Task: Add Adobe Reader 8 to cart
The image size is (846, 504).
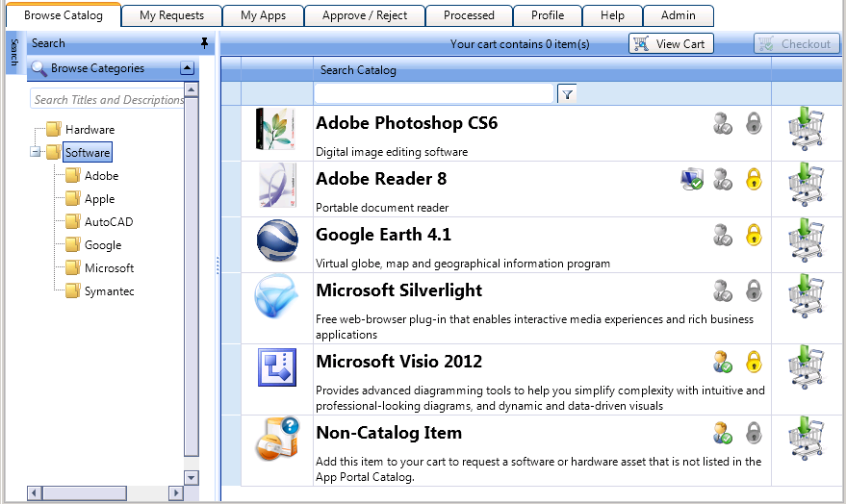Action: (x=807, y=185)
